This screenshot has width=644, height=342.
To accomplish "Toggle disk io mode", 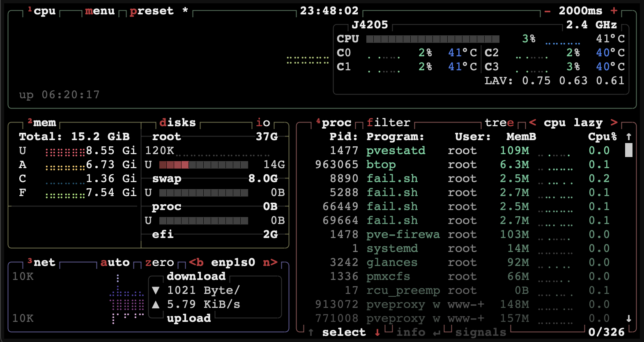I will pyautogui.click(x=263, y=123).
